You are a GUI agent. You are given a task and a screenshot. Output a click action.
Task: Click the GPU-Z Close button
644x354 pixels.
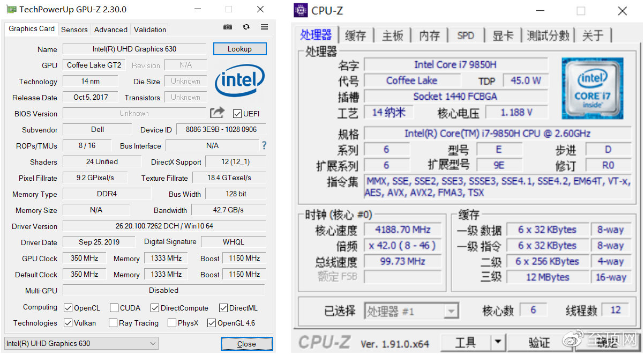[246, 344]
